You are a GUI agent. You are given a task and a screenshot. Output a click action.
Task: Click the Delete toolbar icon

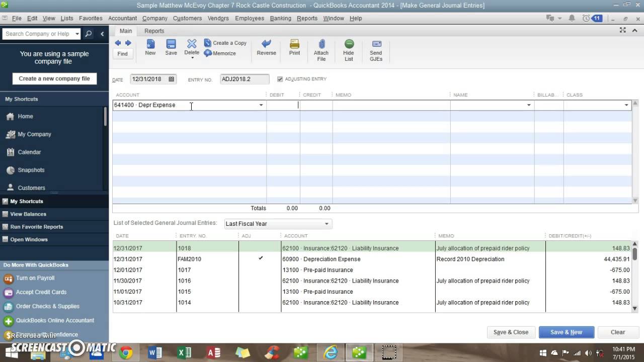[192, 44]
